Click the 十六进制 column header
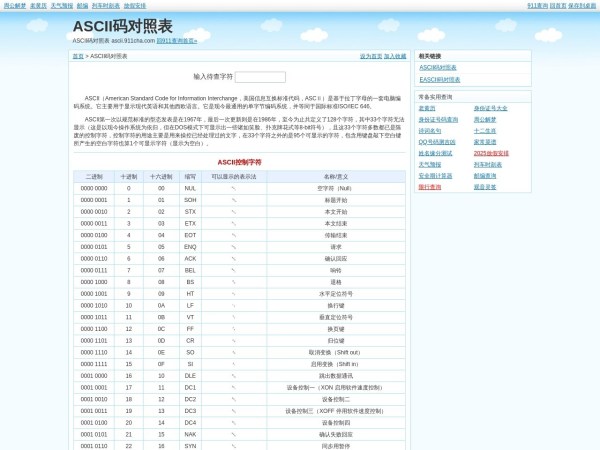The width and height of the screenshot is (600, 450). coord(160,176)
